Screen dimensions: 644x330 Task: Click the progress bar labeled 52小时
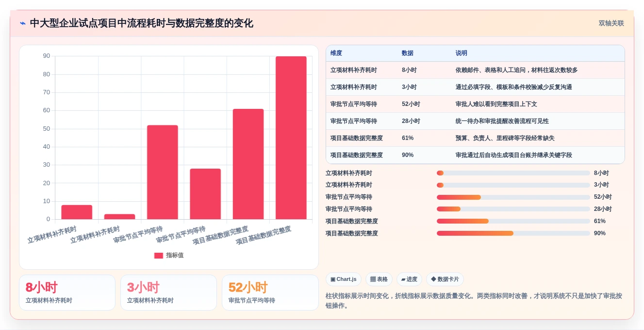pyautogui.click(x=513, y=197)
